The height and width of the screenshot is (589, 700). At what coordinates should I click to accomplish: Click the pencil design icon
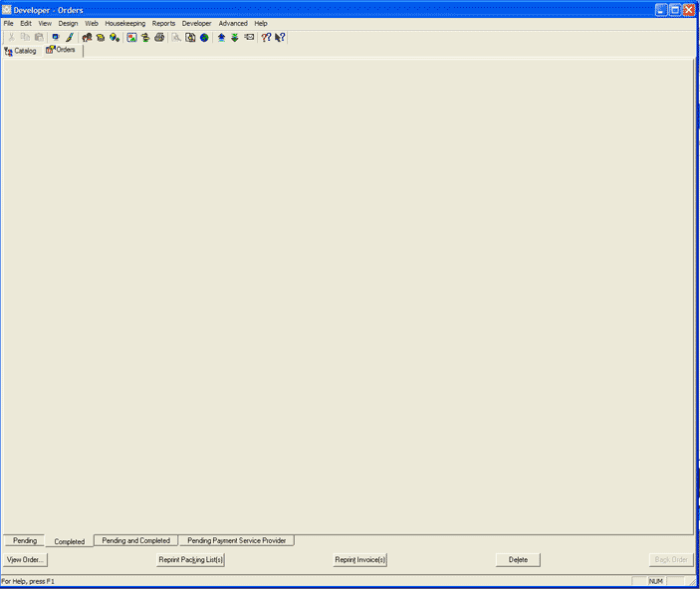pyautogui.click(x=70, y=37)
